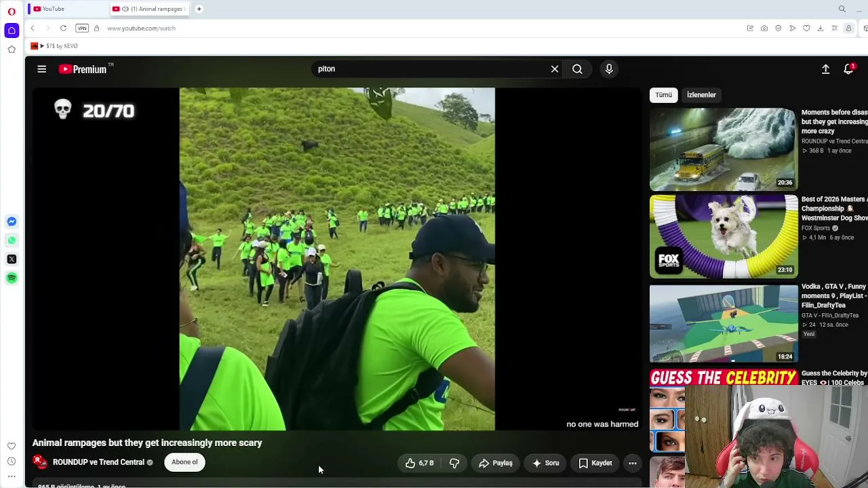868x488 pixels.
Task: Open WhatsApp in the Opera sidebar
Action: (x=12, y=241)
